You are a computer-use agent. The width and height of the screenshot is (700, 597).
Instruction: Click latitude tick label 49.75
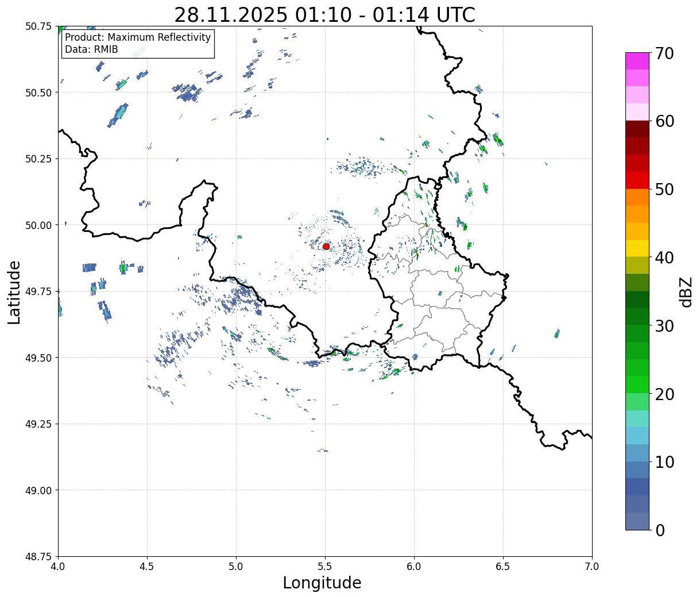point(38,292)
